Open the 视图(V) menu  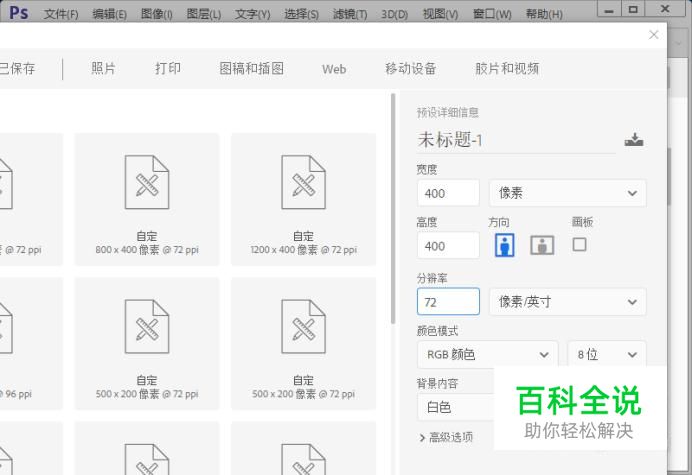coord(440,14)
